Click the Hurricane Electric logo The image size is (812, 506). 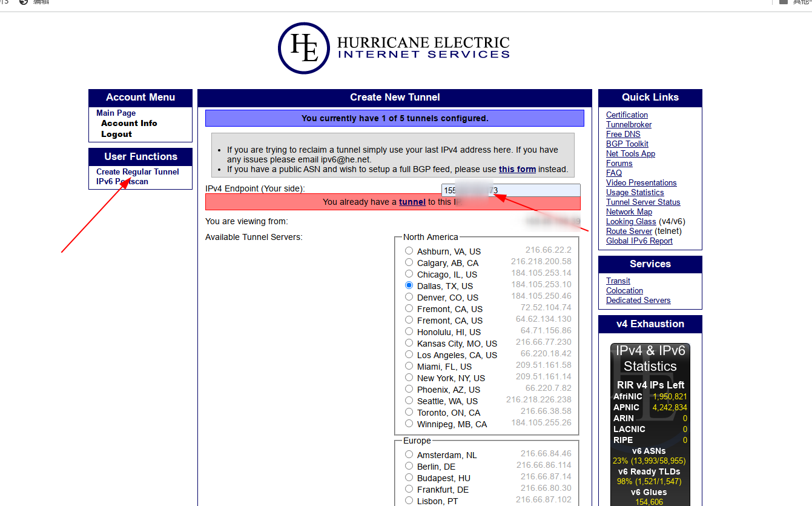pyautogui.click(x=394, y=48)
